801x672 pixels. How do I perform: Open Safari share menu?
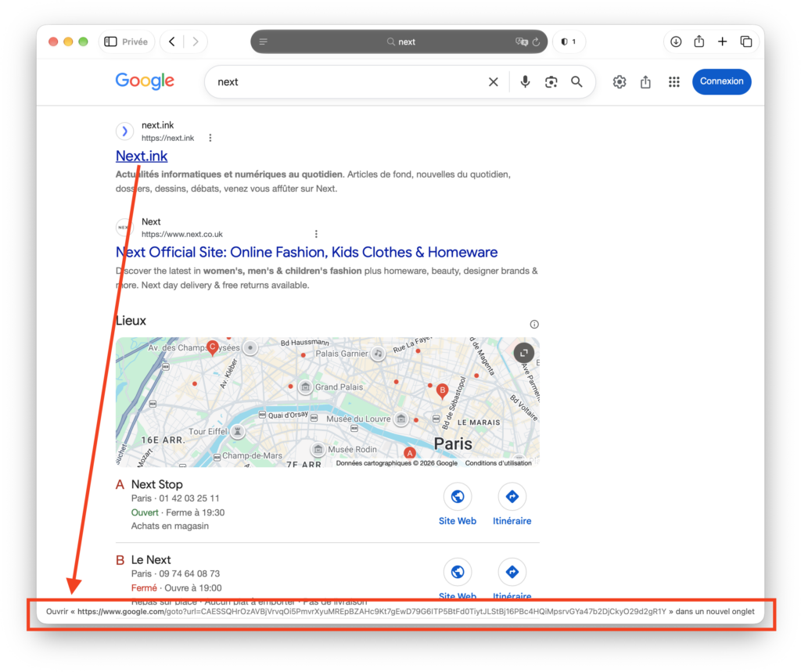pos(699,41)
